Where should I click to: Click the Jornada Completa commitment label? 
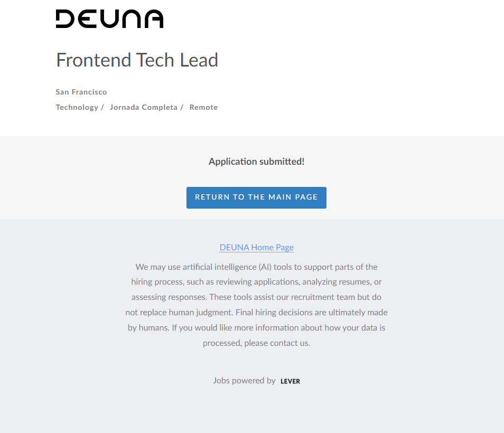point(143,107)
